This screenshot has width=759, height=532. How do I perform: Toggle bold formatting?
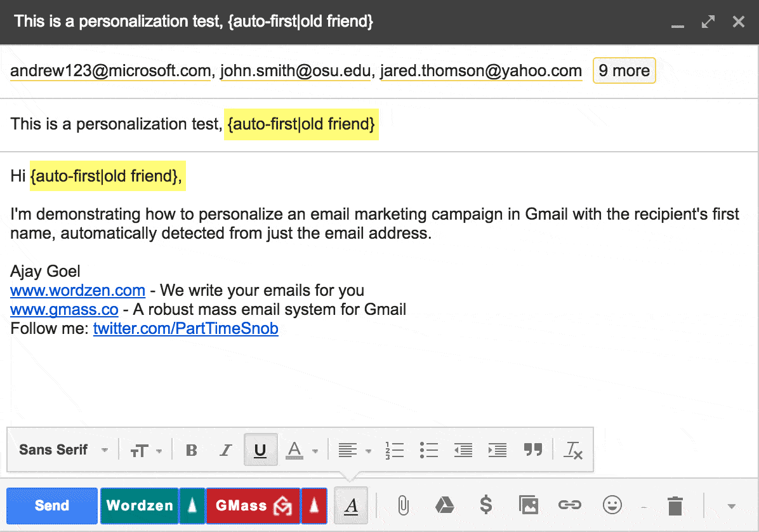point(192,450)
